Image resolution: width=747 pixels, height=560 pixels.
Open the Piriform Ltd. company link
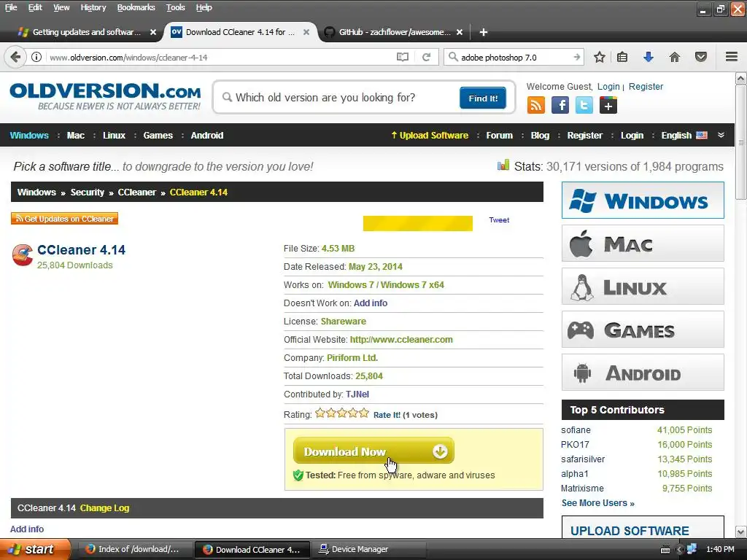pyautogui.click(x=352, y=357)
